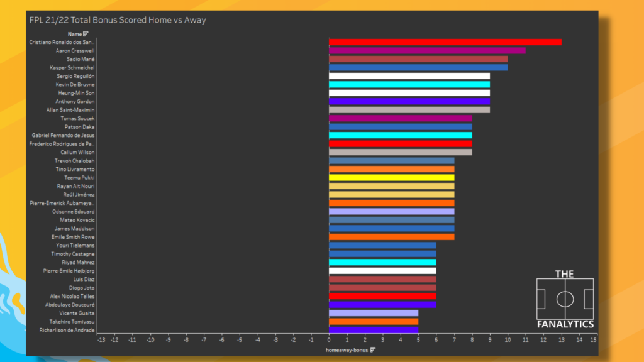Click Sergio Reguilón's white bar
This screenshot has height=362, width=644.
click(409, 76)
